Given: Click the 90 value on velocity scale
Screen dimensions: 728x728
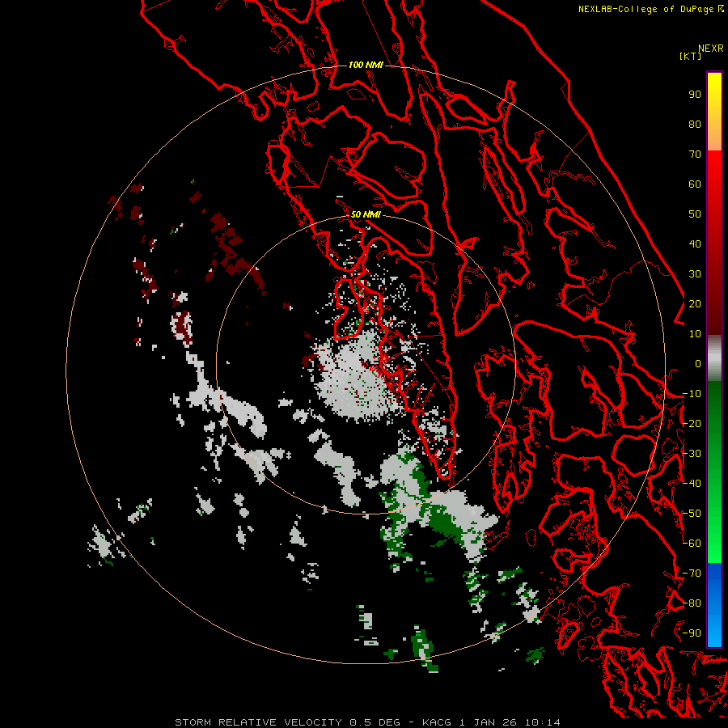Looking at the screenshot, I should pyautogui.click(x=695, y=95).
